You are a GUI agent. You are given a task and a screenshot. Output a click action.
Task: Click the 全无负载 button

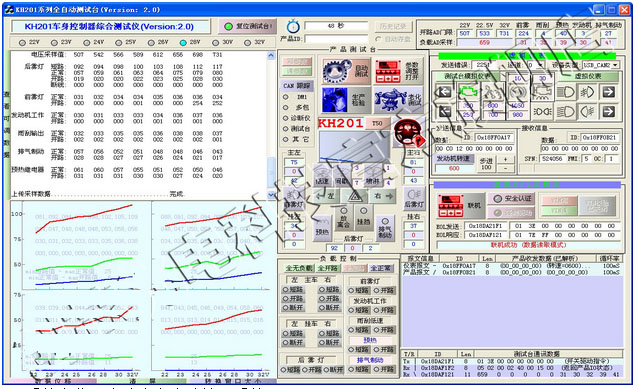(299, 268)
